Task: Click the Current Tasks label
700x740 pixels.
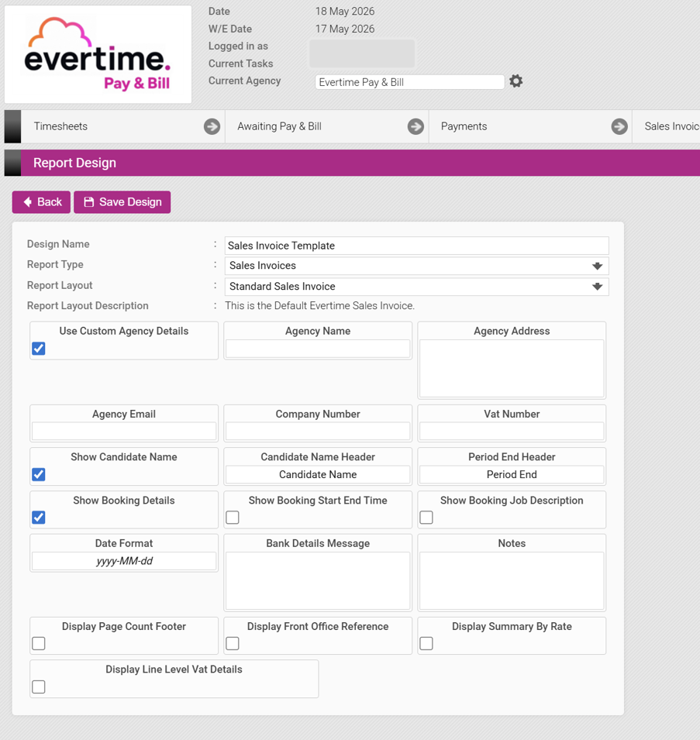Action: click(241, 64)
